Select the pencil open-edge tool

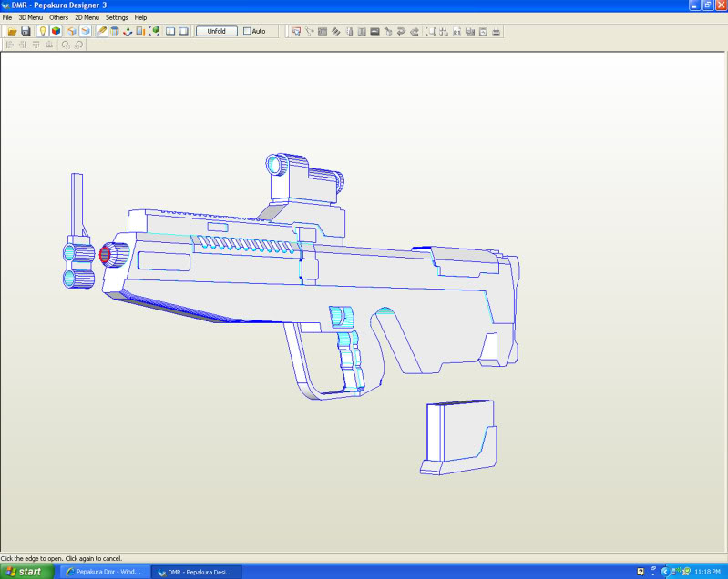[x=101, y=32]
